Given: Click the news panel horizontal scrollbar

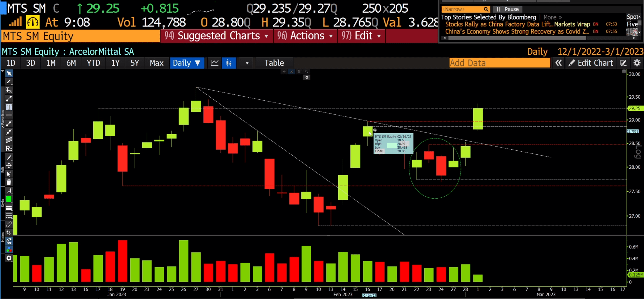Looking at the screenshot, I should tap(518, 38).
